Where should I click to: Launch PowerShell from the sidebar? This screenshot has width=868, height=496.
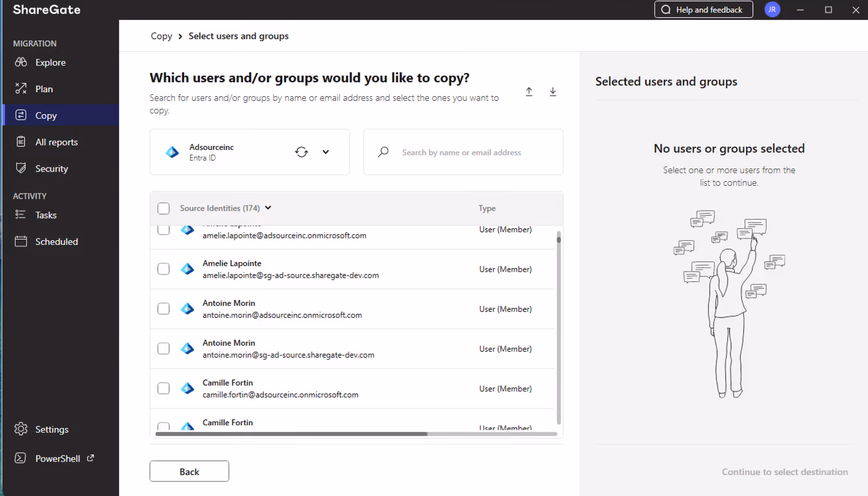coord(61,459)
